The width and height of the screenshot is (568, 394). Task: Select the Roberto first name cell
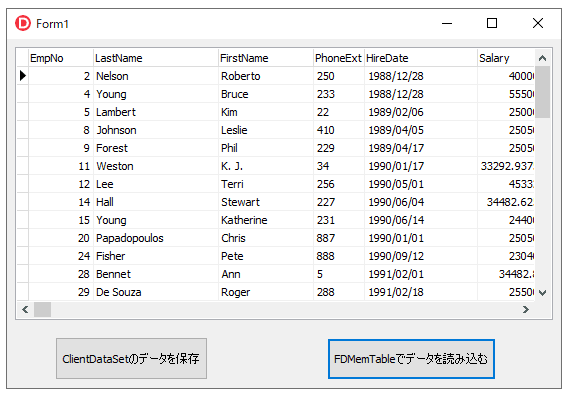pyautogui.click(x=266, y=76)
